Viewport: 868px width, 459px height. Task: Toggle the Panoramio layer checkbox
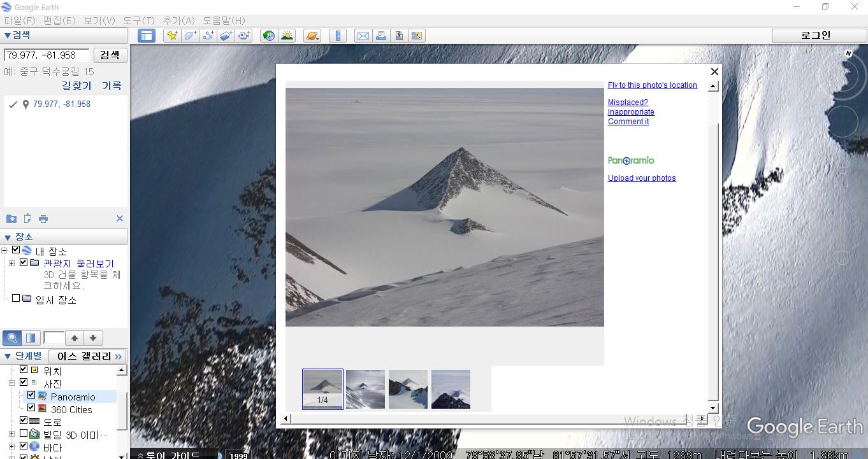pos(31,396)
